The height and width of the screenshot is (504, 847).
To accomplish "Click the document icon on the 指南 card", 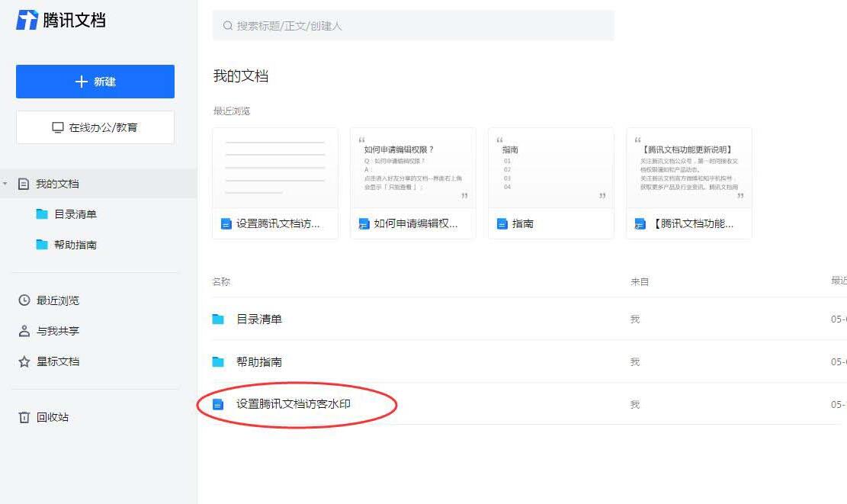I will pyautogui.click(x=501, y=223).
